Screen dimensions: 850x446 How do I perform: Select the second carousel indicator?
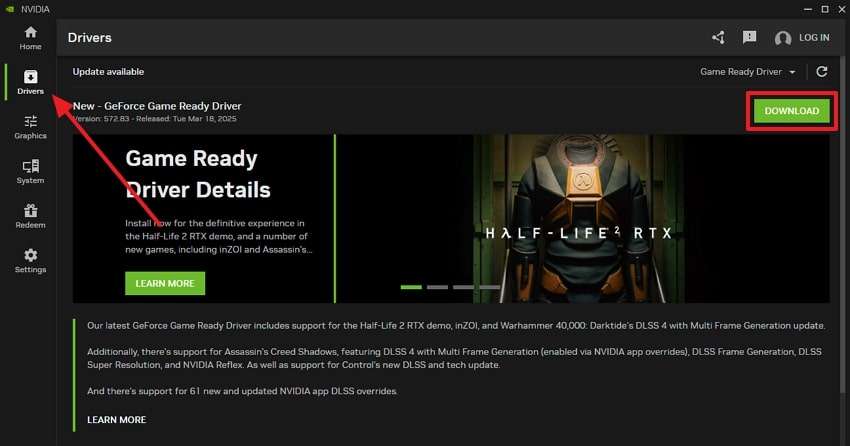point(437,287)
